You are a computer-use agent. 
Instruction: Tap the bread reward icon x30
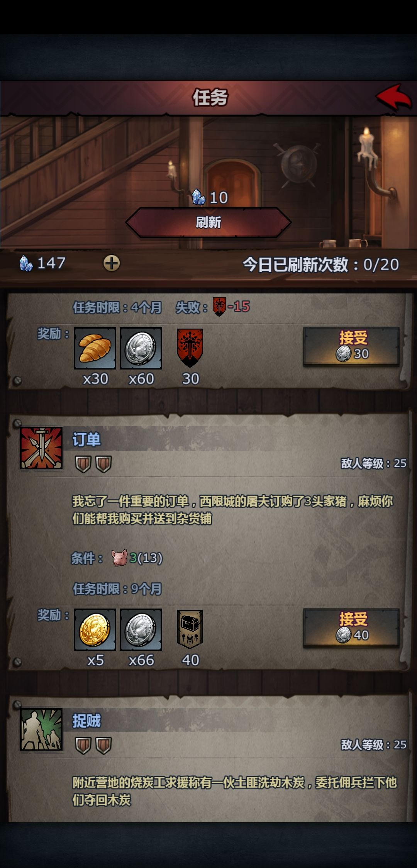pos(95,348)
